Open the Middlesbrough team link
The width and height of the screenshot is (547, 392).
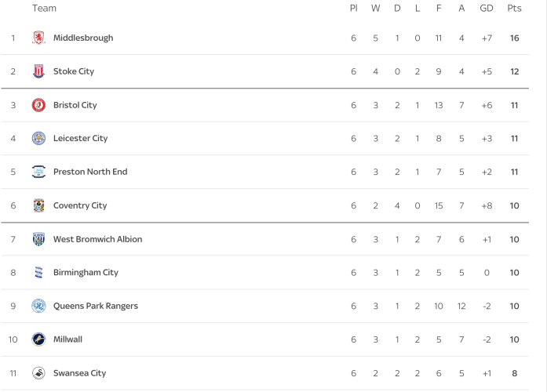point(83,38)
